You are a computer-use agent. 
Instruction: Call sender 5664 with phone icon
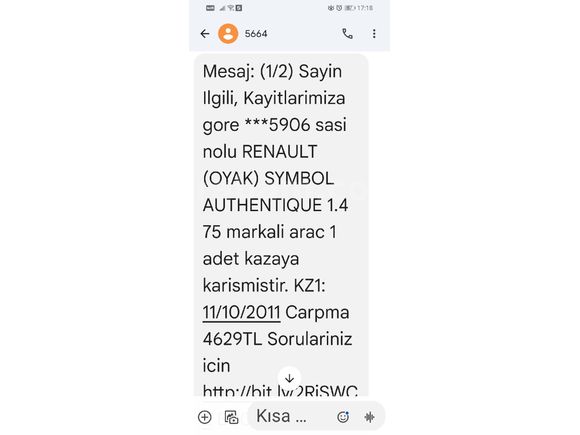point(347,34)
